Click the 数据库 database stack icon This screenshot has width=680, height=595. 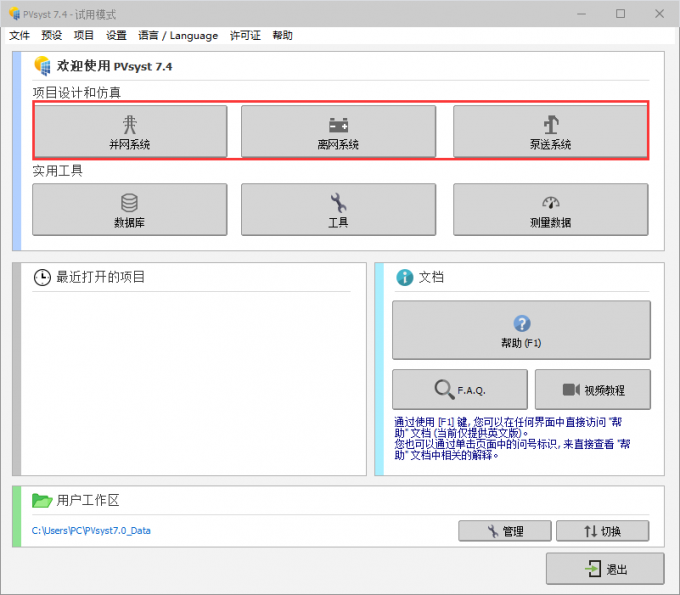click(129, 203)
